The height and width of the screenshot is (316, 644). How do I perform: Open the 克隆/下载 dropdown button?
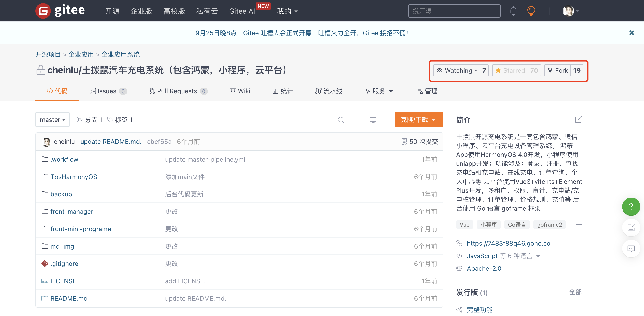pos(419,120)
